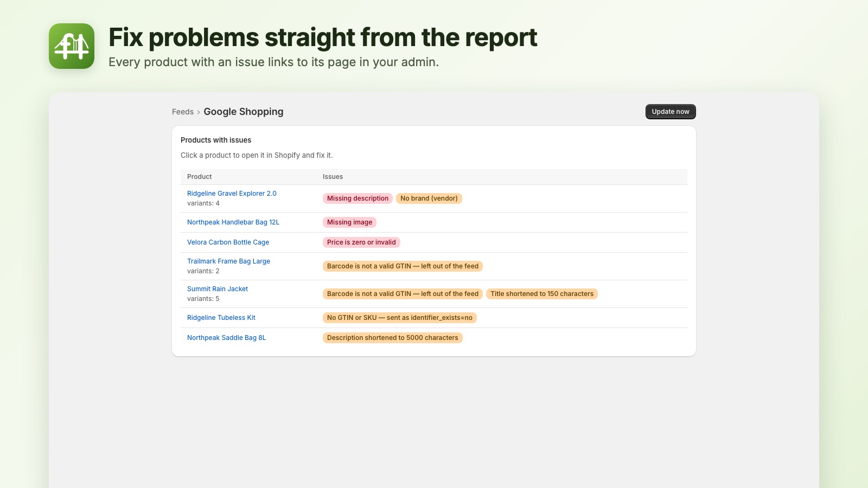This screenshot has height=488, width=868.
Task: Click Title shortened to 150 characters badge
Action: [542, 294]
